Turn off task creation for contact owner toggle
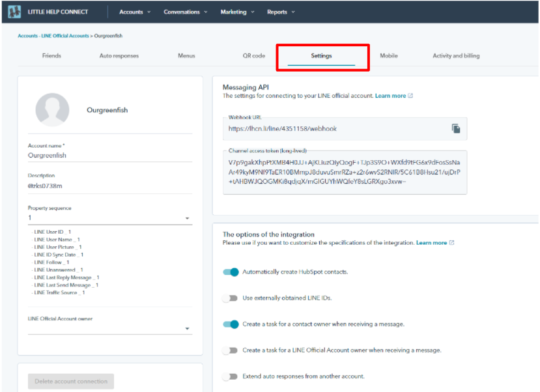 point(231,324)
